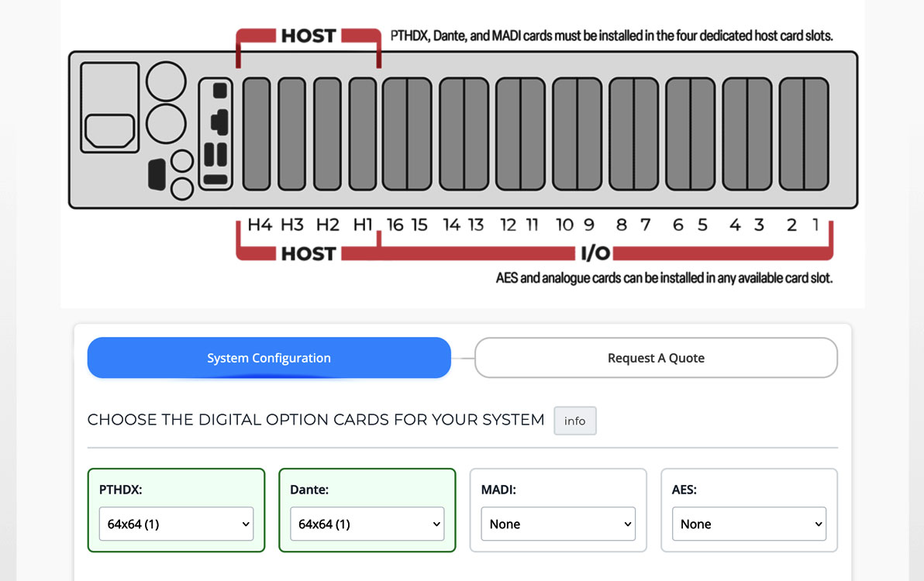This screenshot has height=581, width=924.
Task: Switch to System Configuration tab
Action: coord(269,358)
